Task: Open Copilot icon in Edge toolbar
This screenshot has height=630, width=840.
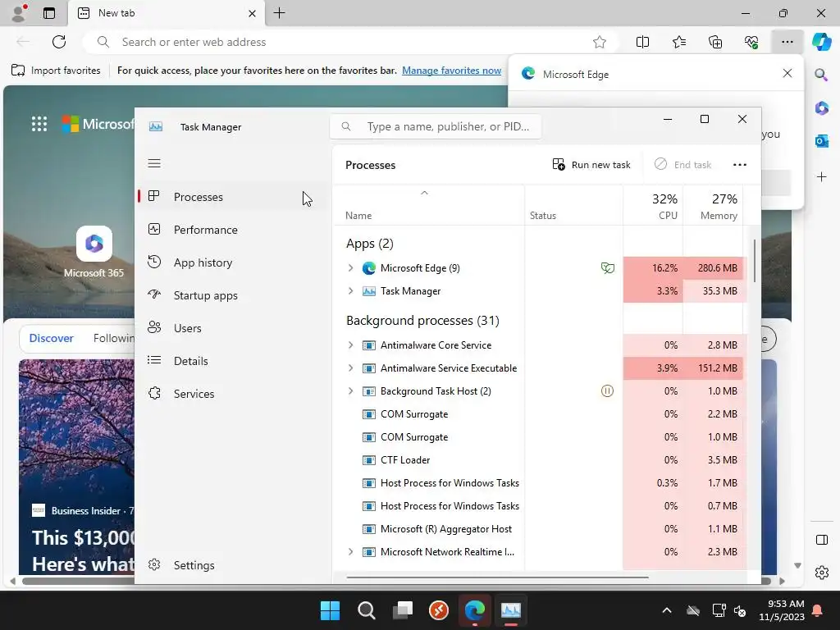Action: point(821,41)
